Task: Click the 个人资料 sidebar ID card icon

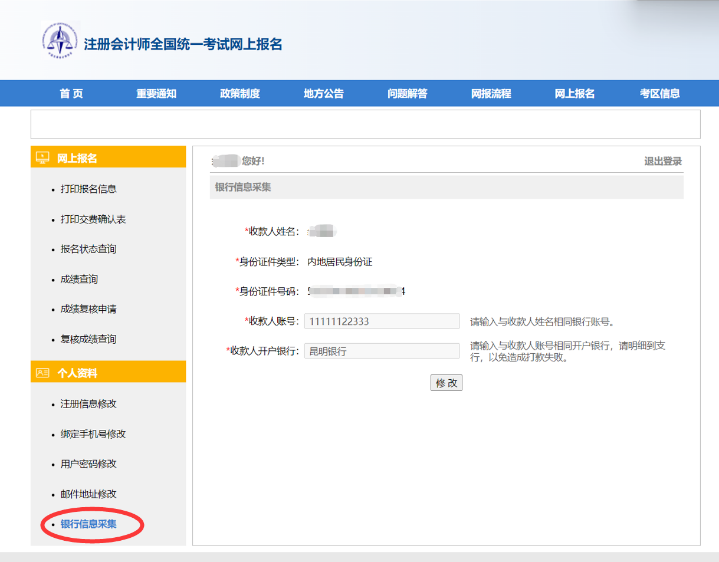Action: tap(42, 373)
